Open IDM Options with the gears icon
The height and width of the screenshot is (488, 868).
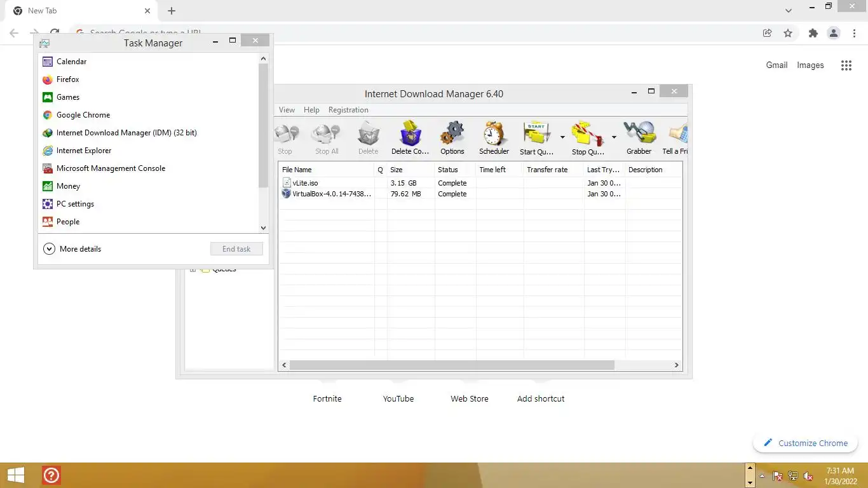[452, 139]
